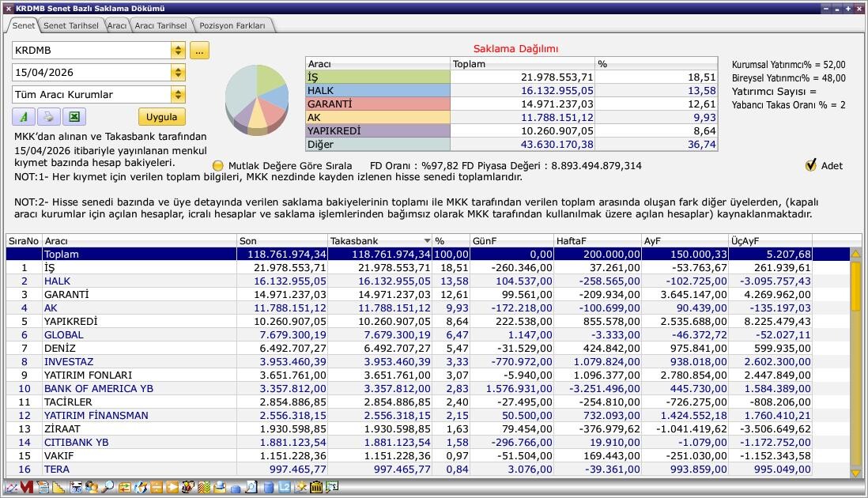868x498 pixels.
Task: Click the red M icon in bottom toolbar
Action: point(27,487)
